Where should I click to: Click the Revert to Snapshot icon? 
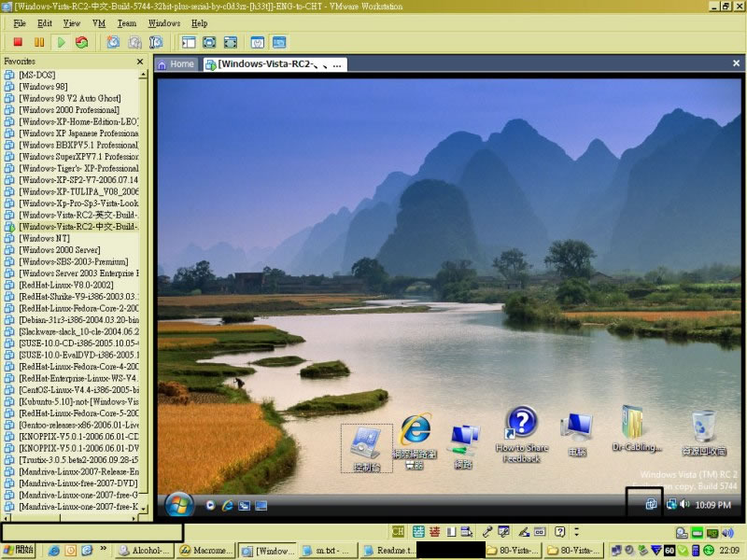pos(134,42)
